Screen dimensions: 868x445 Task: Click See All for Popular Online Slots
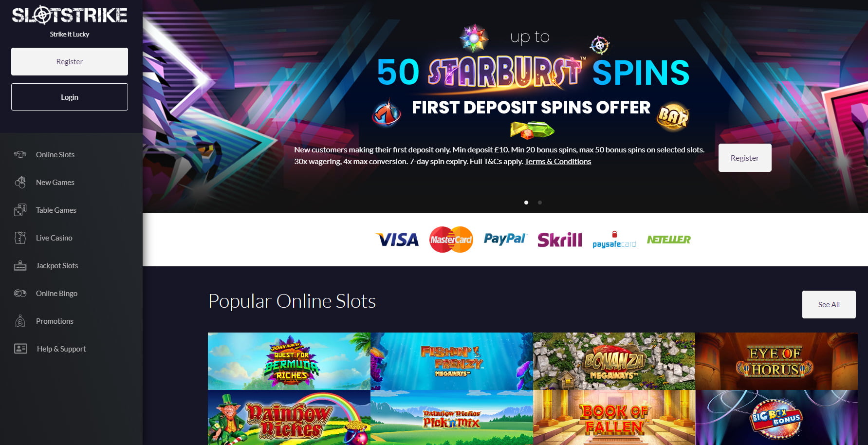point(829,305)
